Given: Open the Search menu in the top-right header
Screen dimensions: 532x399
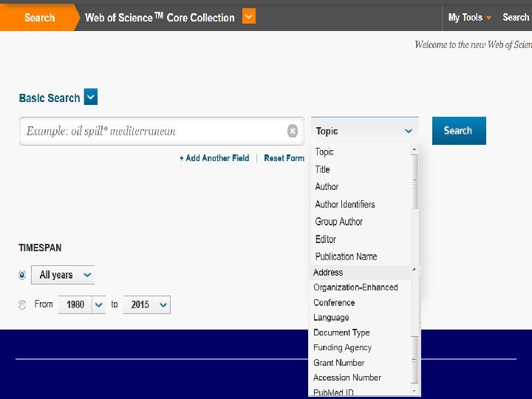Looking at the screenshot, I should [x=516, y=17].
